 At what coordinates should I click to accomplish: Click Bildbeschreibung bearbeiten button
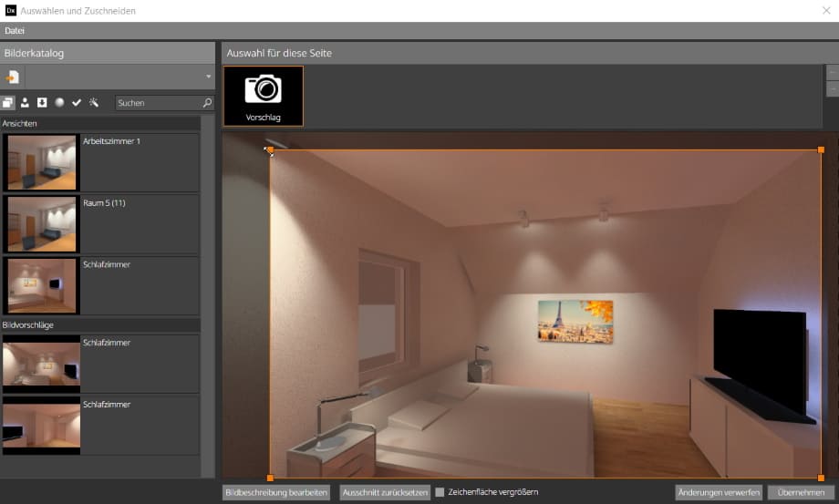[x=276, y=492]
